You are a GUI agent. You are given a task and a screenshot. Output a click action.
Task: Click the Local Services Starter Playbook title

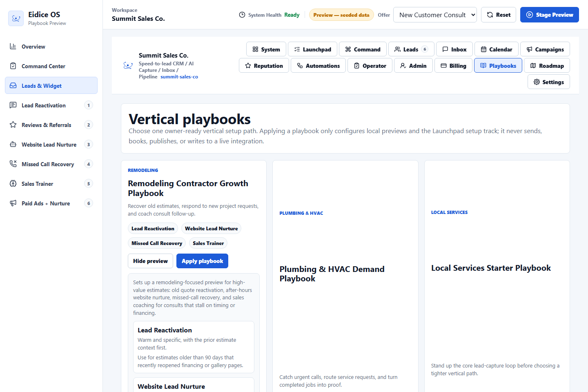pos(491,268)
